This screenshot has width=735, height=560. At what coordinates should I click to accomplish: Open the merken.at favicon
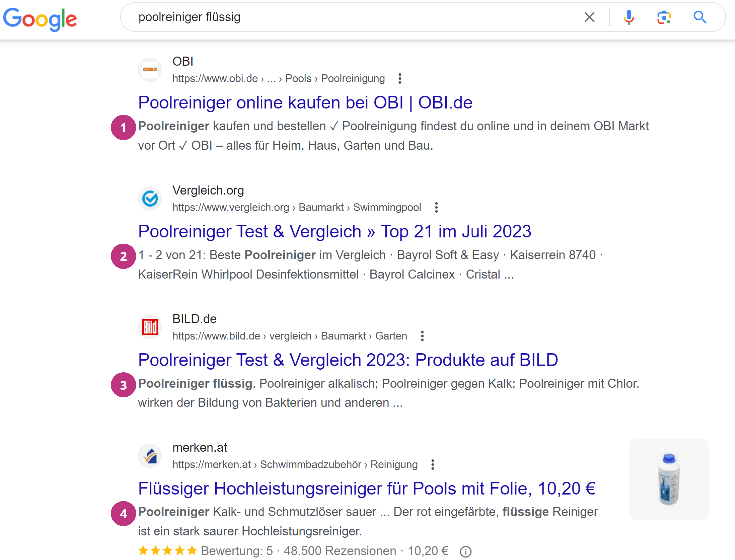pos(150,456)
